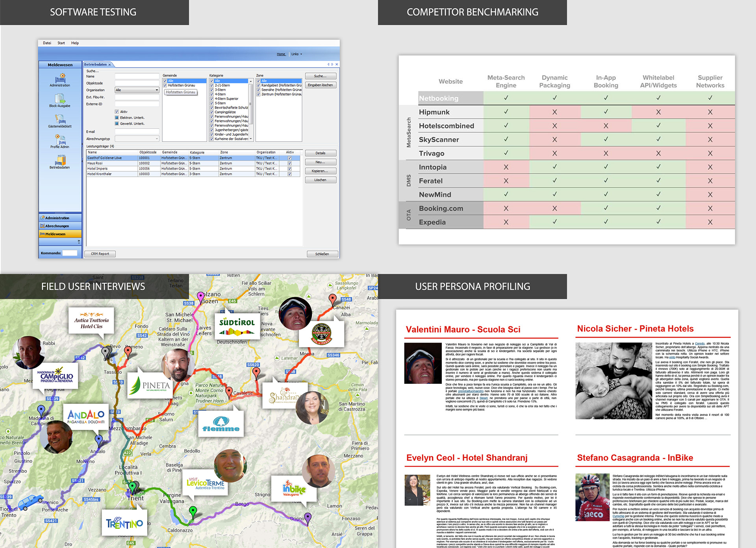Click the Eingaben löschen button
The height and width of the screenshot is (548, 756).
[x=321, y=85]
